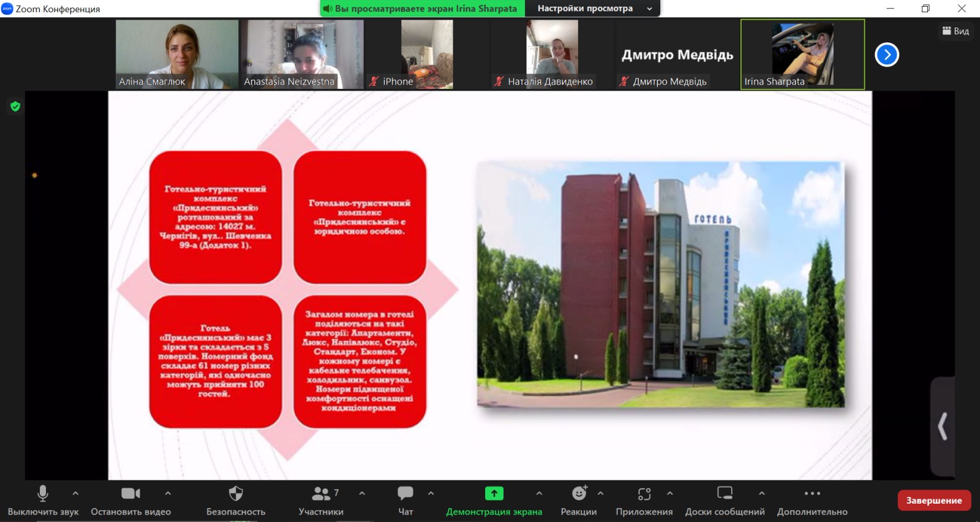Click muted mic icon on Дмитро Медвідь tile
Viewport: 980px width, 522px height.
tap(624, 81)
